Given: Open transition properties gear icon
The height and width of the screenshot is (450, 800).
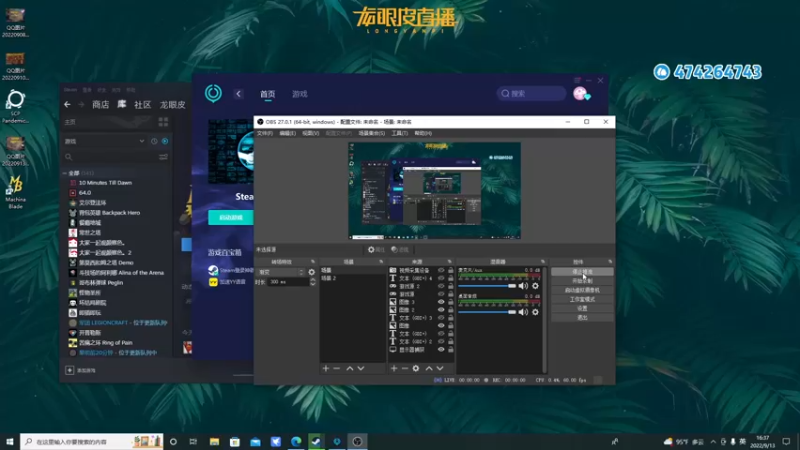Looking at the screenshot, I should (312, 272).
